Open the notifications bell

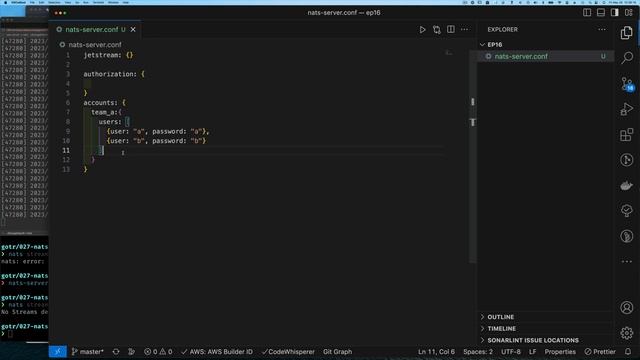(628, 351)
